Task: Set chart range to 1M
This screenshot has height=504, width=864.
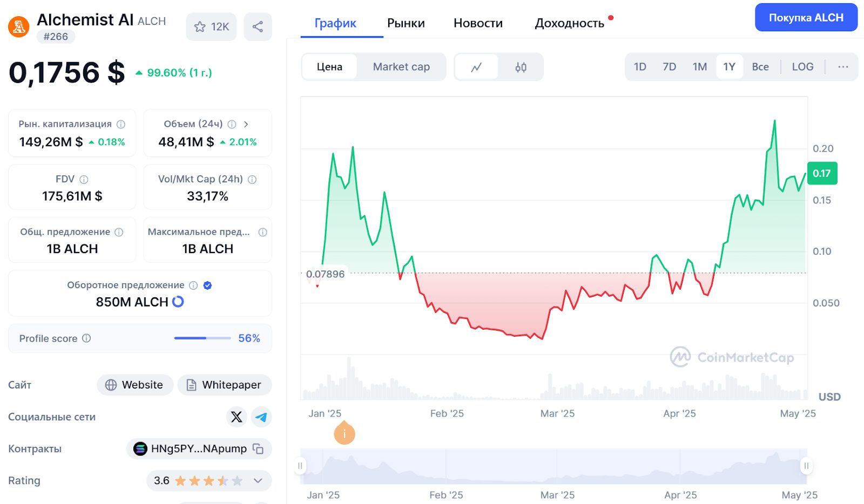Action: point(700,67)
